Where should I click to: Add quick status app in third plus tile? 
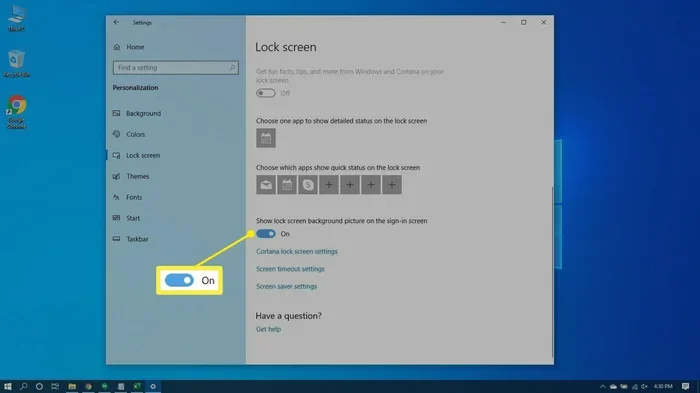point(371,185)
